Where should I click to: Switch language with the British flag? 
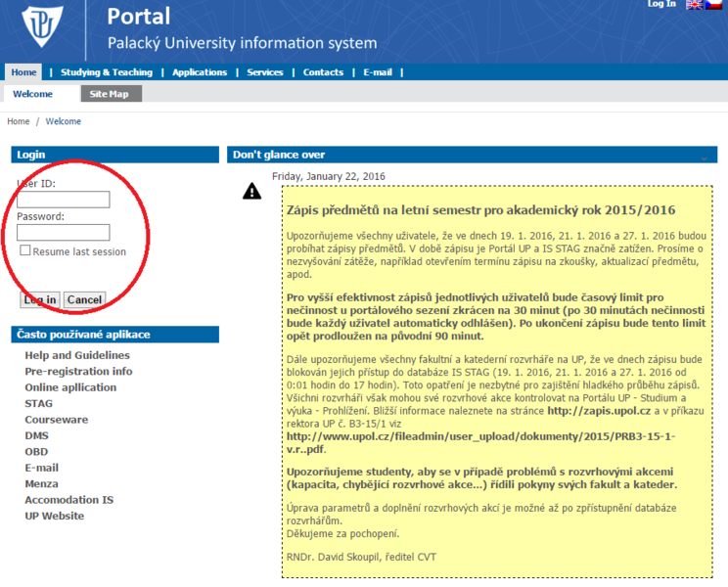695,5
